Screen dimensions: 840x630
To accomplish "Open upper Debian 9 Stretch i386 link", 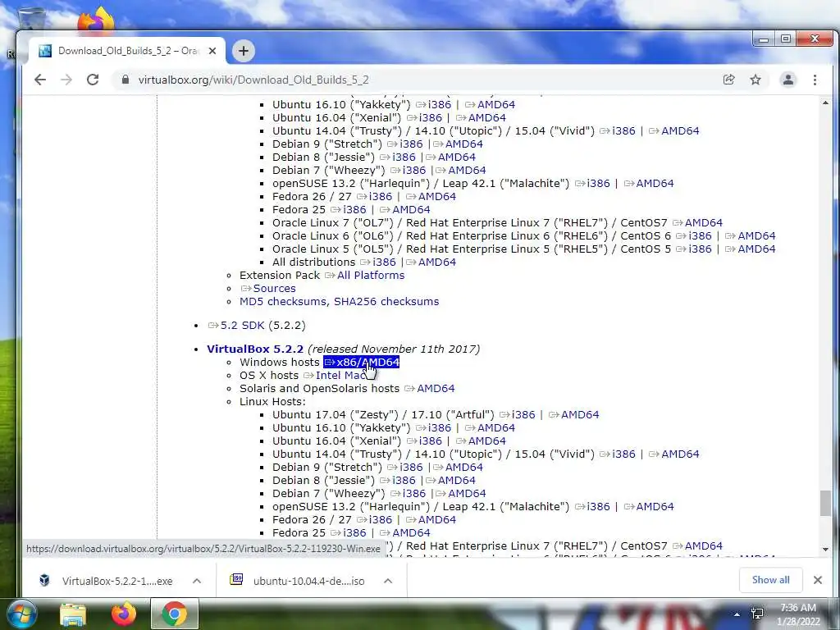I will 405,144.
